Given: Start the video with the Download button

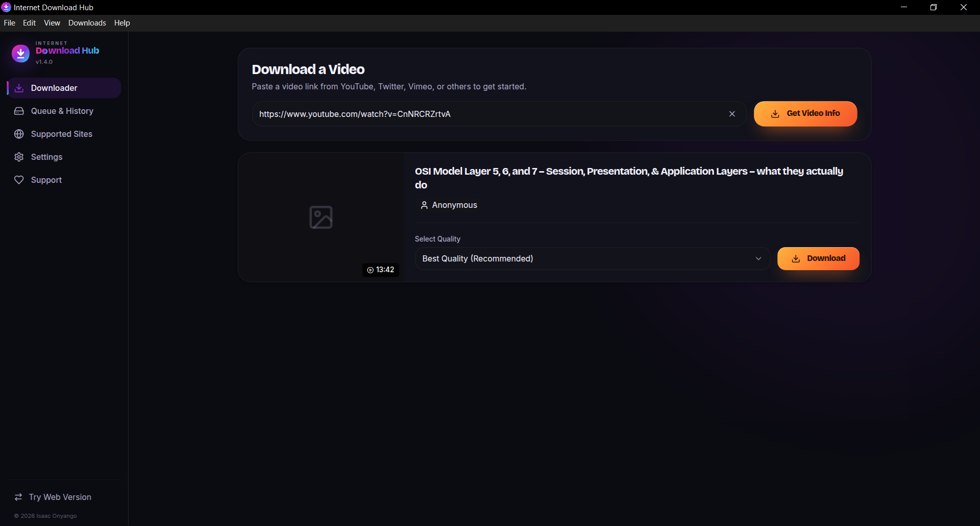Looking at the screenshot, I should tap(818, 259).
